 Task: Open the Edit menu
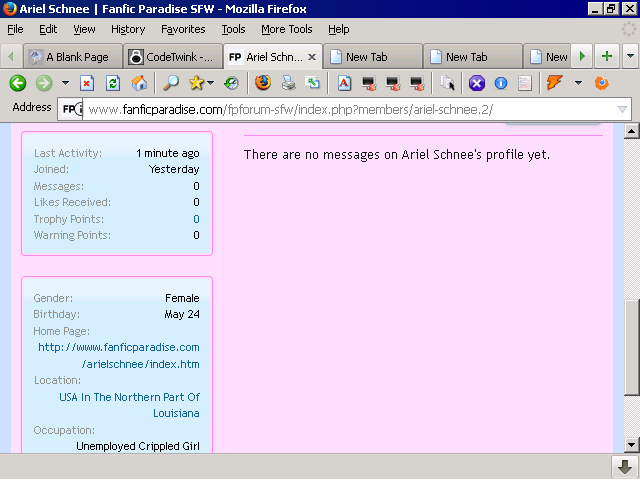pyautogui.click(x=48, y=29)
